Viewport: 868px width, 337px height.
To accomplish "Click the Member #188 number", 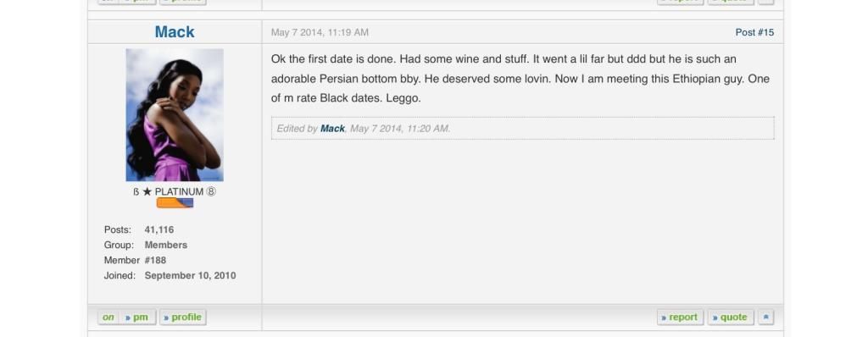I will (155, 260).
